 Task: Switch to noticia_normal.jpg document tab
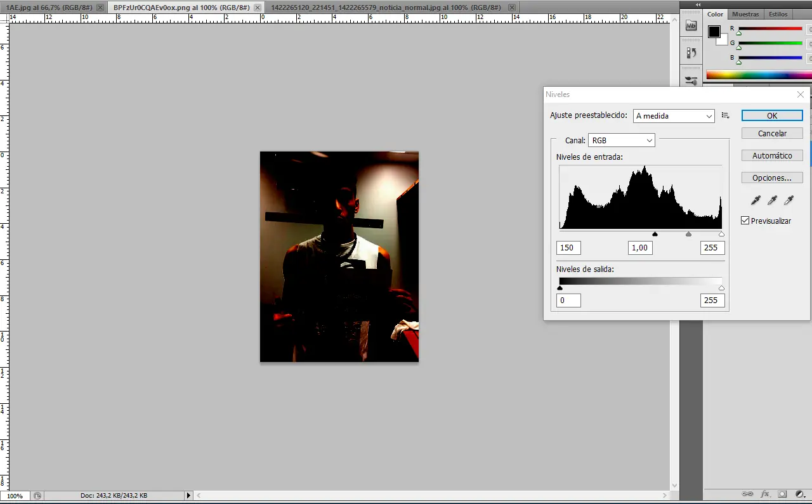(x=386, y=8)
